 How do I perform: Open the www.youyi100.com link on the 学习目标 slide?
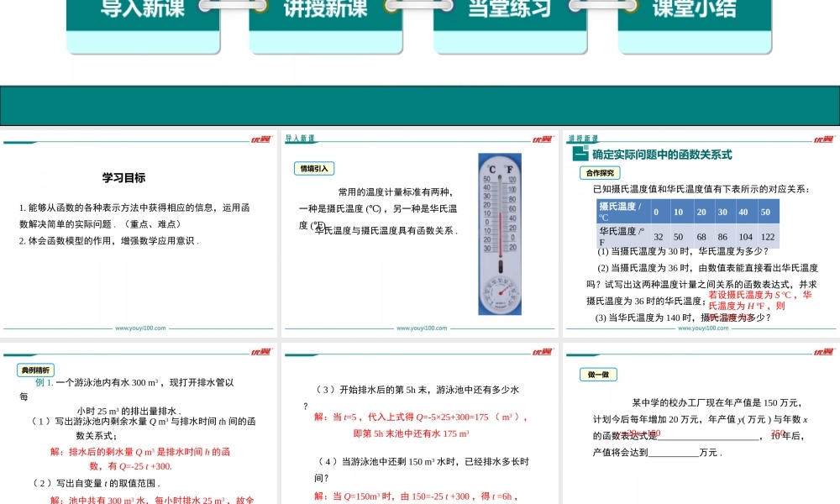click(139, 329)
